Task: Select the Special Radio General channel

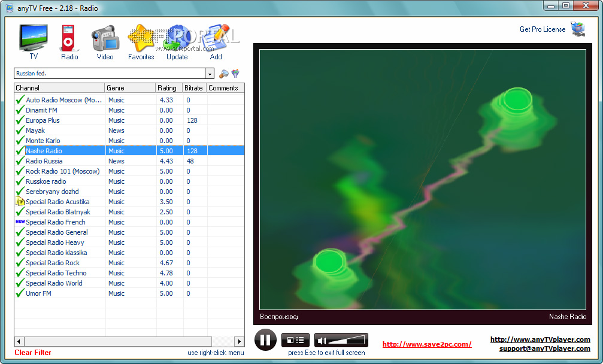Action: coord(56,232)
